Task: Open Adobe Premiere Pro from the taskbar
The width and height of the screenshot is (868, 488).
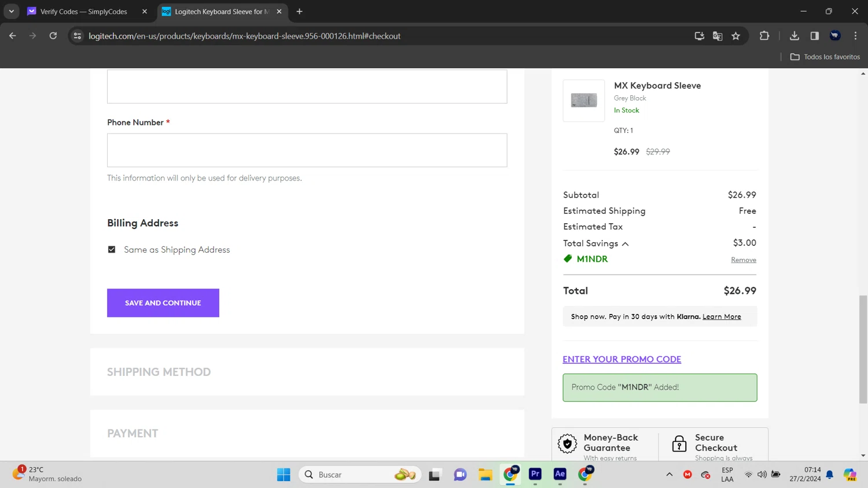Action: (535, 474)
